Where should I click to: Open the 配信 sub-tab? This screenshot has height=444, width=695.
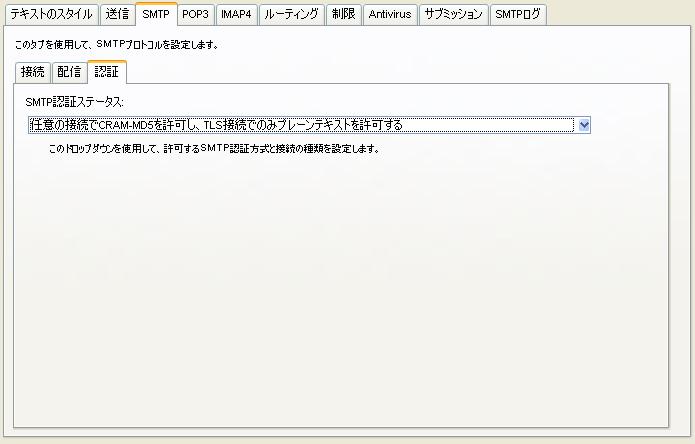(70, 72)
